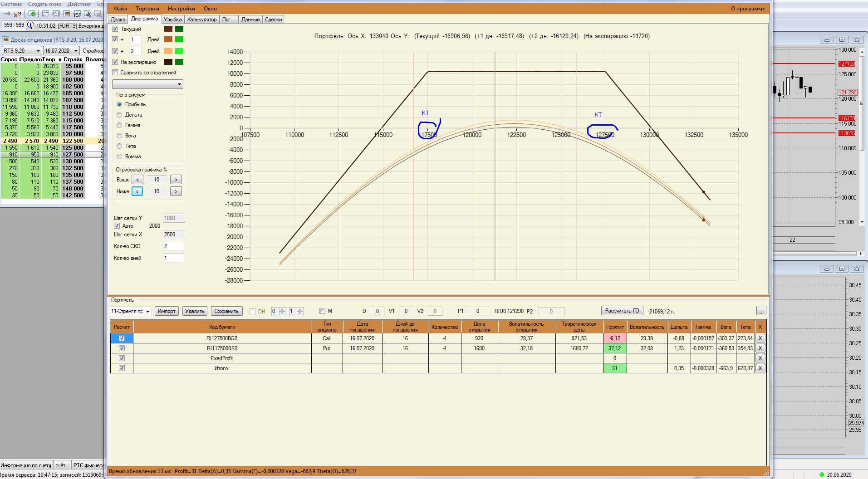Open the Окно menu
The width and height of the screenshot is (868, 479).
click(x=210, y=9)
